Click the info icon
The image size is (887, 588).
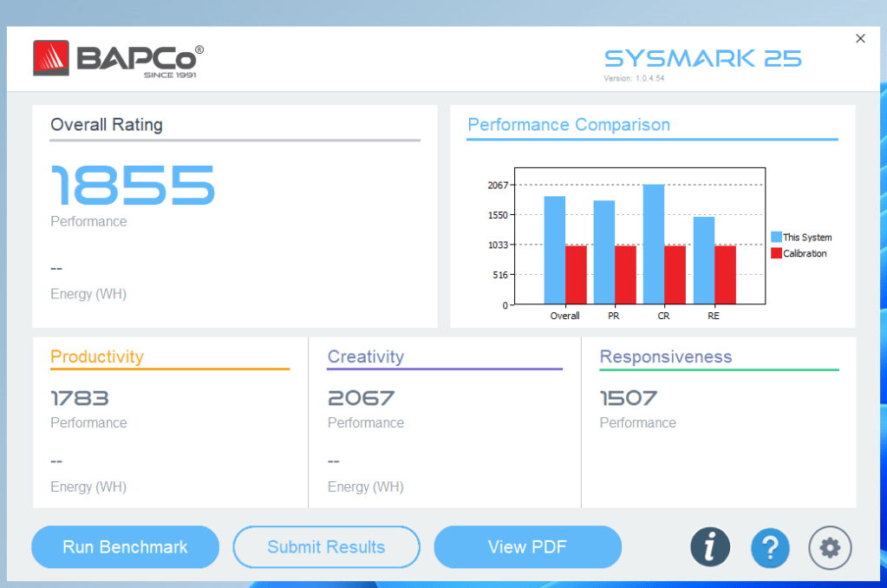pos(710,547)
